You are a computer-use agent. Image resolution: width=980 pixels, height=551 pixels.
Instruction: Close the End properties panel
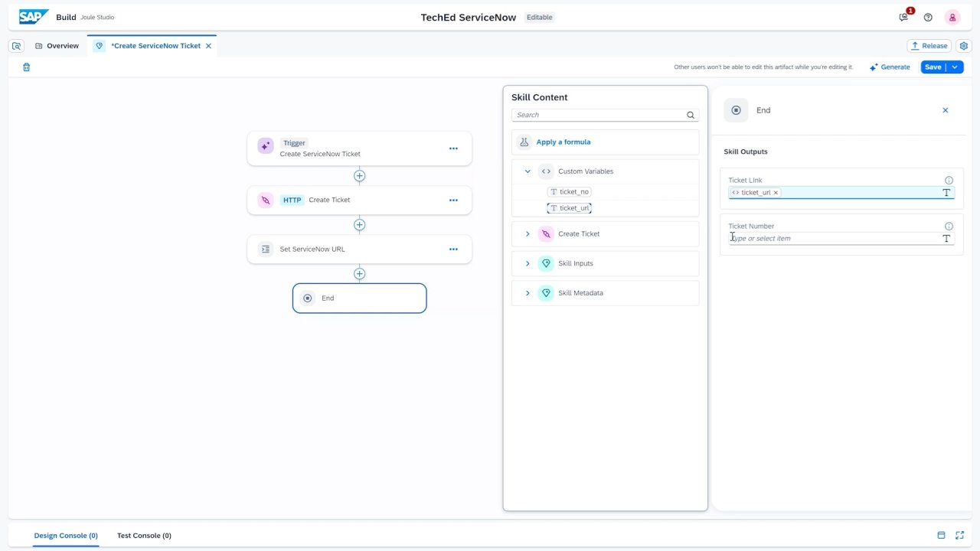coord(945,110)
